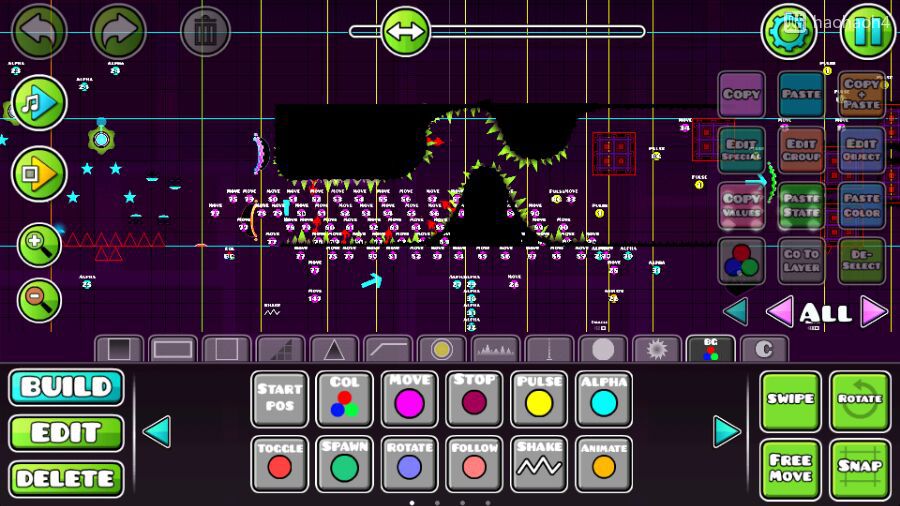Open the BG triggers tab
The height and width of the screenshot is (506, 900).
click(x=711, y=348)
